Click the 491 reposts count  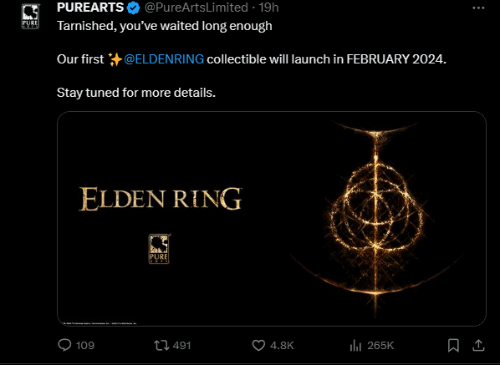pos(182,345)
